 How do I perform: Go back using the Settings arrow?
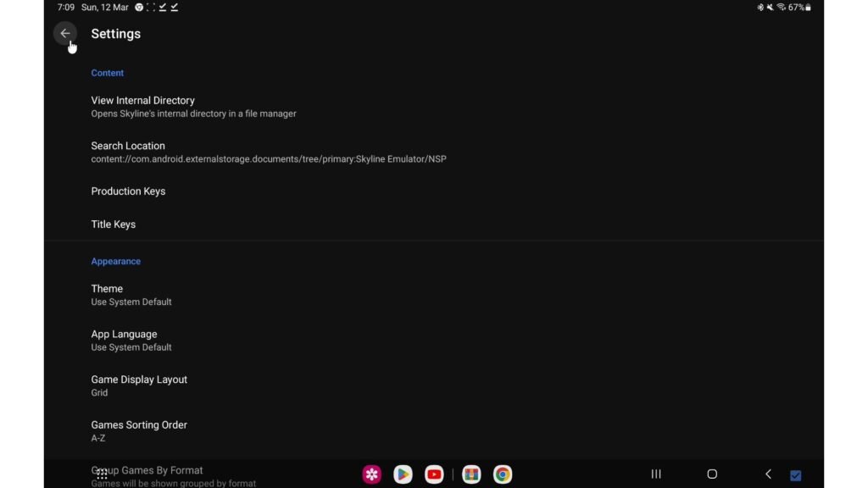pos(65,34)
